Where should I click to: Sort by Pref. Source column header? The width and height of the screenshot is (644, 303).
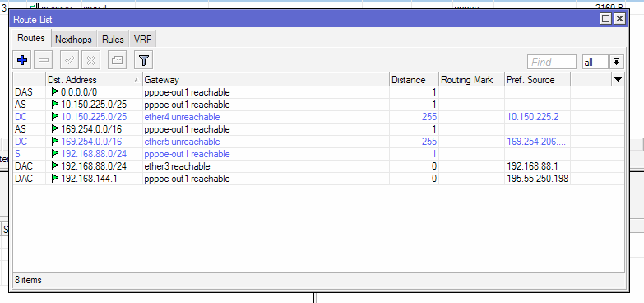point(537,80)
